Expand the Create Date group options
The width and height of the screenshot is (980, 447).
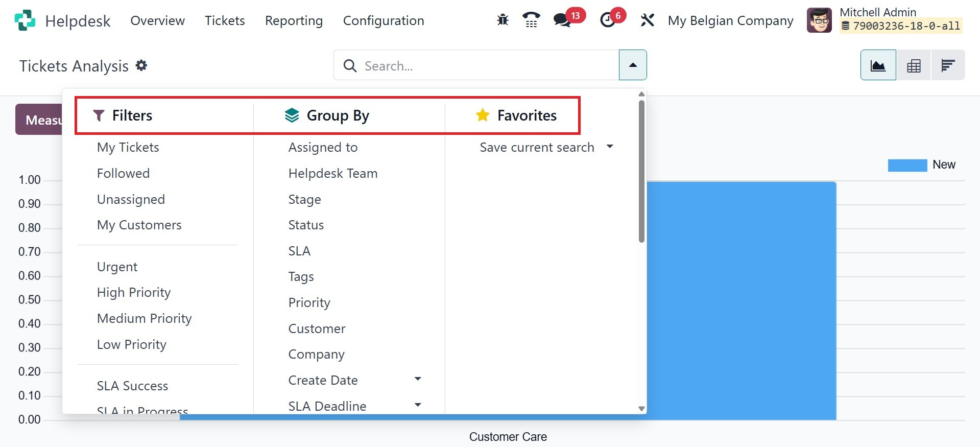[418, 379]
